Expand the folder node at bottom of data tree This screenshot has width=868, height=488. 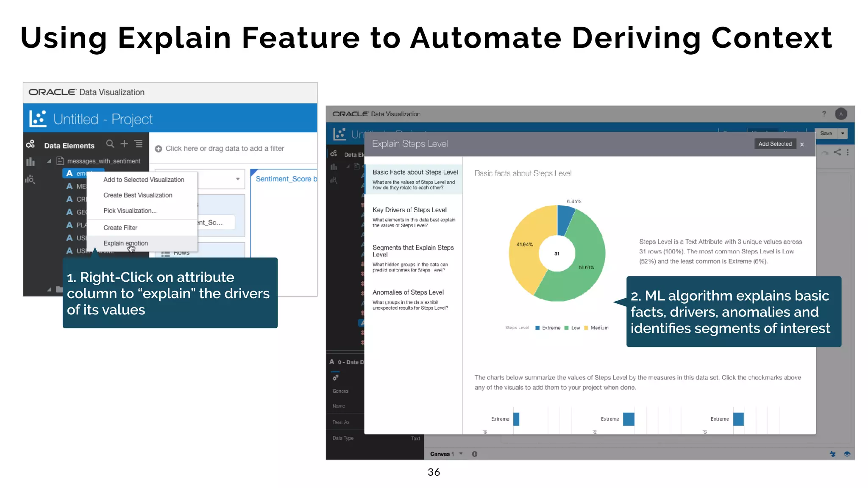click(x=49, y=289)
